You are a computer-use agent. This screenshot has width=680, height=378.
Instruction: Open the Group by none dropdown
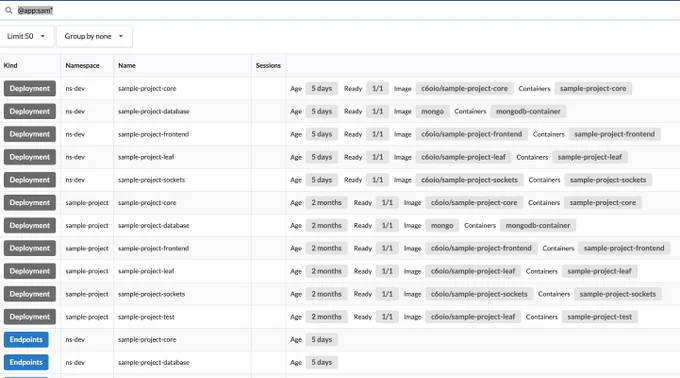coord(94,36)
